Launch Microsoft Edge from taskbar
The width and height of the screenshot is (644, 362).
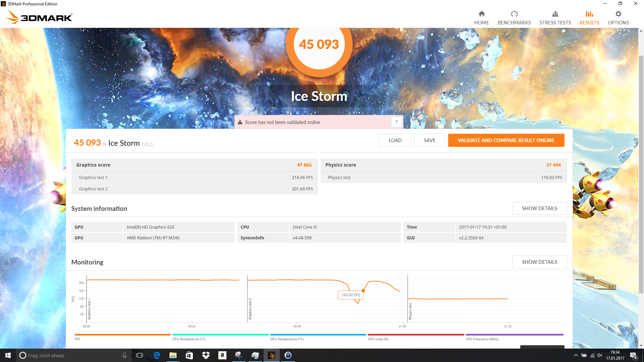[156, 355]
